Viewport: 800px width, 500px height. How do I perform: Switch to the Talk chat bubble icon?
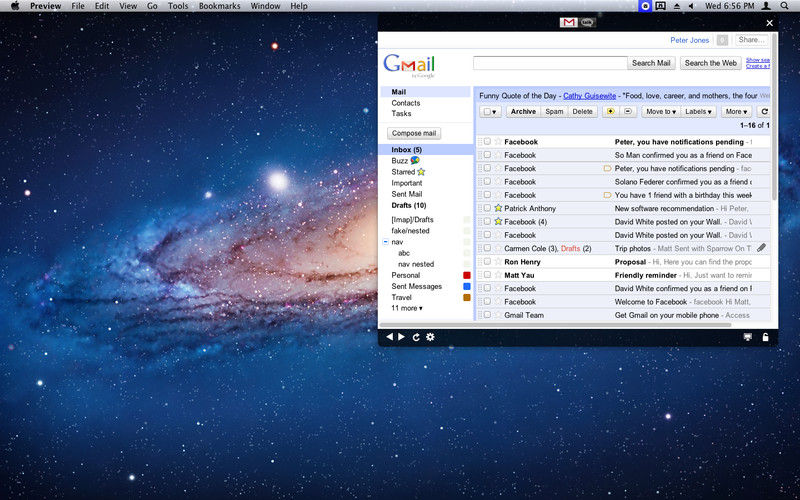(x=587, y=22)
